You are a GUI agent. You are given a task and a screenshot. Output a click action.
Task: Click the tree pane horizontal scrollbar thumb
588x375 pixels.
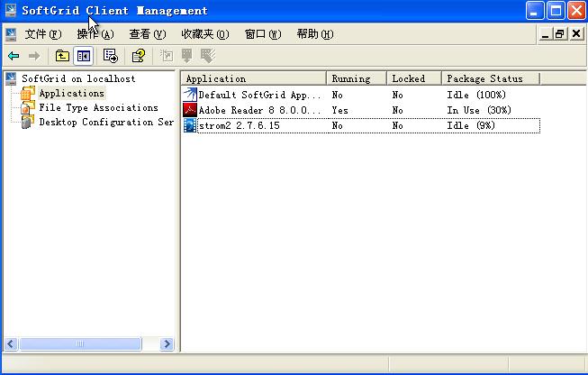click(80, 343)
